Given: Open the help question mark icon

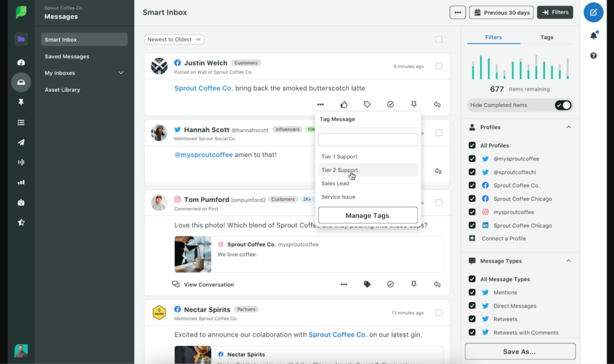Looking at the screenshot, I should tap(594, 56).
